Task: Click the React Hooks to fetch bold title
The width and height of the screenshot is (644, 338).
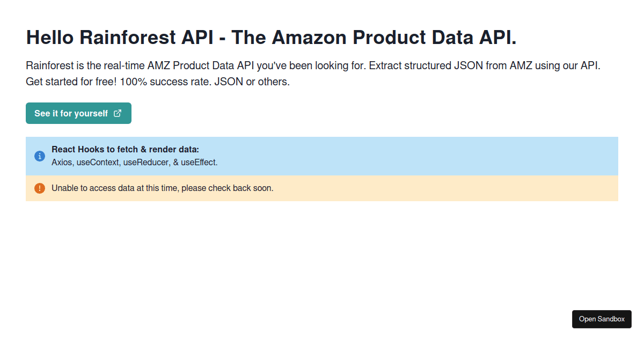Action: point(125,150)
